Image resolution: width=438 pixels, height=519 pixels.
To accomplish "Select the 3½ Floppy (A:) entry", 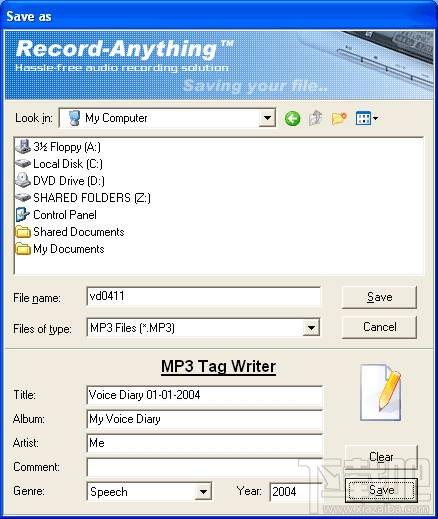I will (x=58, y=147).
